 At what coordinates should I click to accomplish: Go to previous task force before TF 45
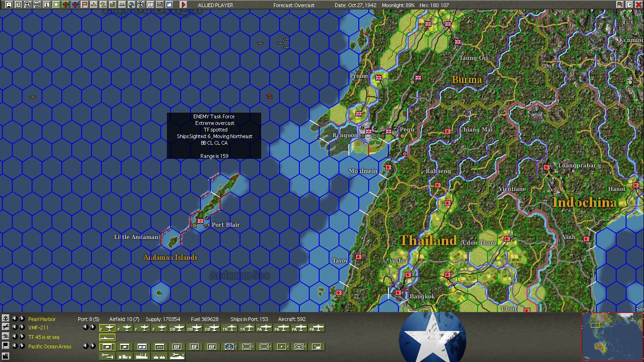click(x=15, y=337)
